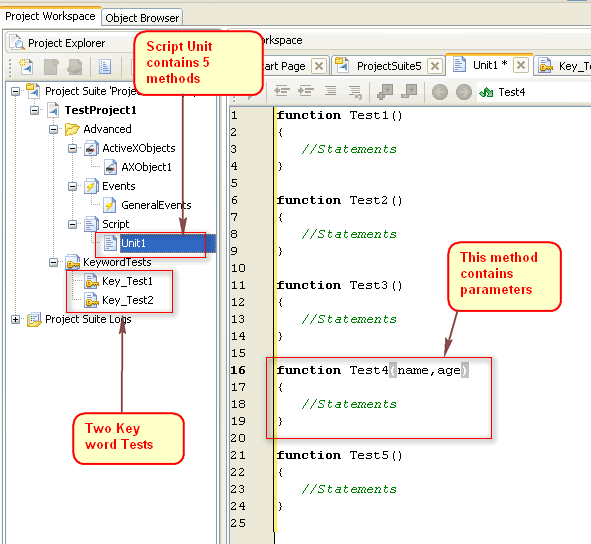591x544 pixels.
Task: Click the new project item toolbar icon
Action: [x=26, y=67]
